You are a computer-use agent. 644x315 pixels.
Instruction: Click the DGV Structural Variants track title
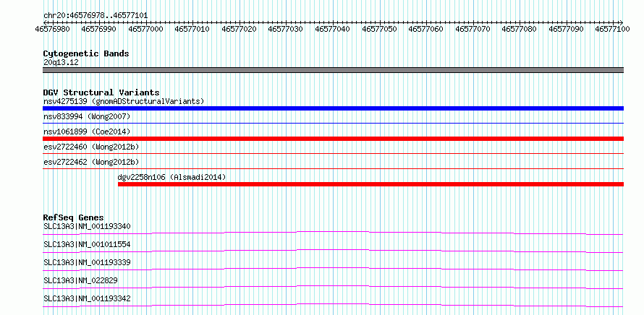coord(101,92)
